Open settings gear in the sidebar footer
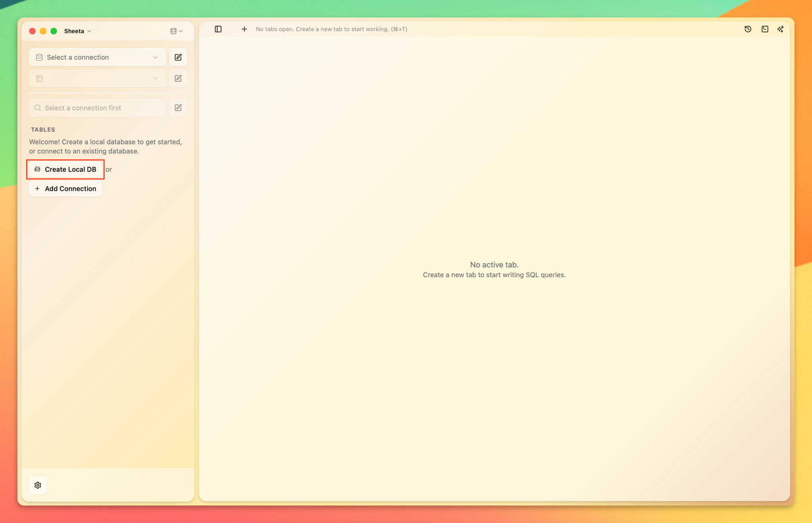Screen dimensions: 812x523 (38, 485)
